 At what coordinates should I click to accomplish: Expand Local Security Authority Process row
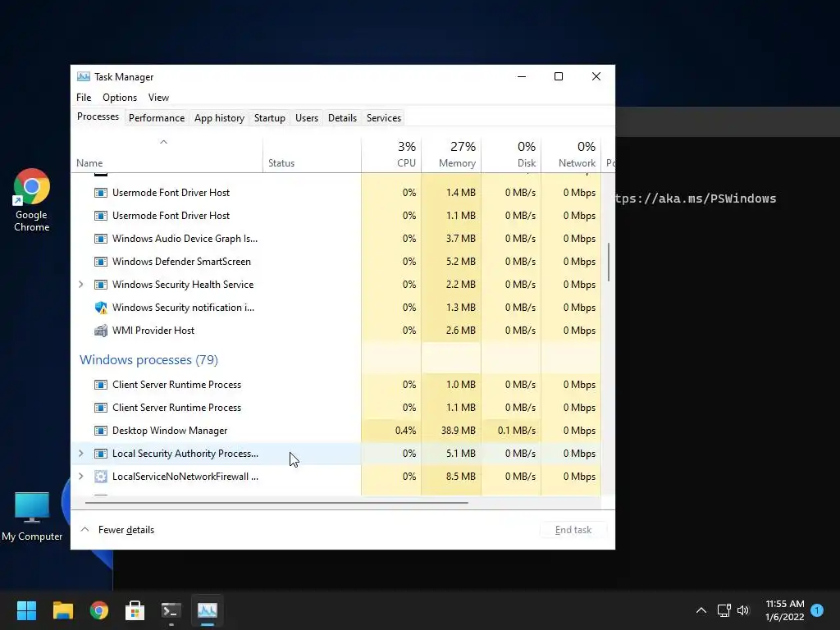tap(81, 454)
